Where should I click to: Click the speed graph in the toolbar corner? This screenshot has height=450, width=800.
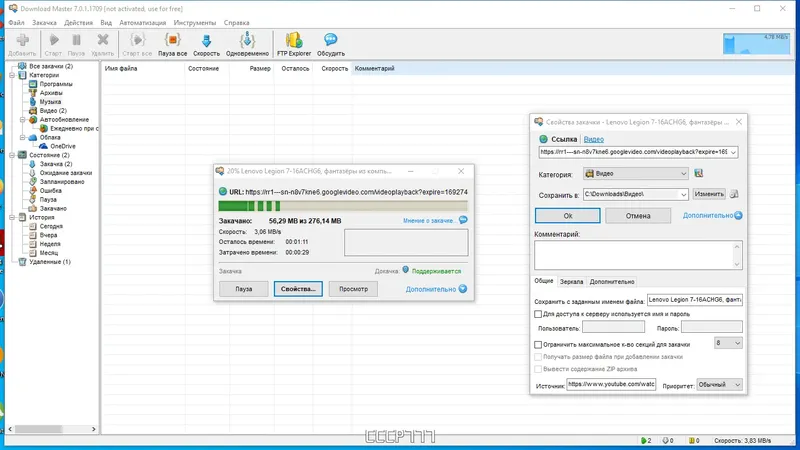(756, 44)
